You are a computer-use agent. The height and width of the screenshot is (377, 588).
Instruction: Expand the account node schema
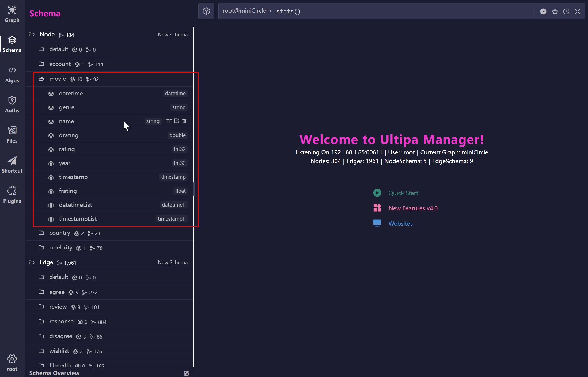[41, 64]
